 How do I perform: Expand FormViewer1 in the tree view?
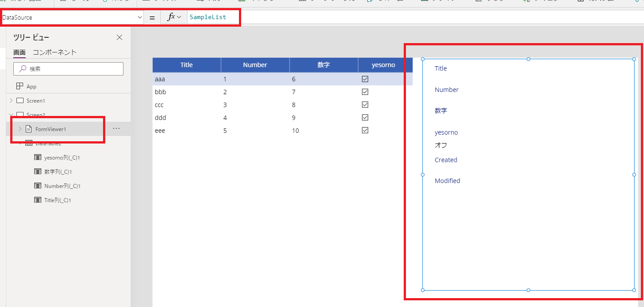coord(19,128)
